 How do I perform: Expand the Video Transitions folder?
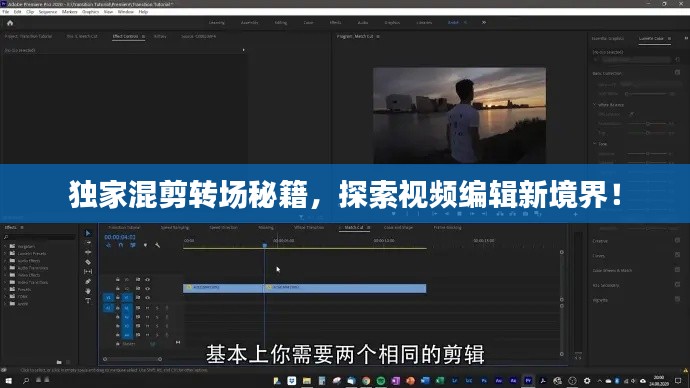point(5,282)
